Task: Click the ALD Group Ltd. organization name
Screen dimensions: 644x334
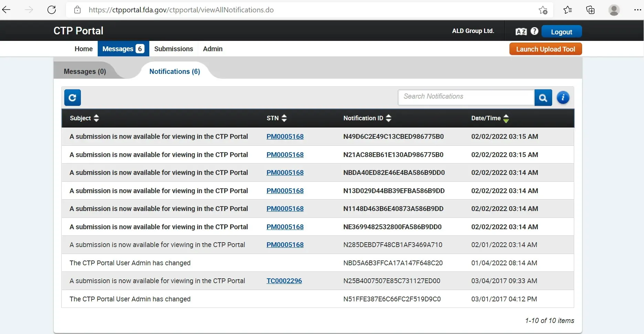Action: tap(473, 31)
